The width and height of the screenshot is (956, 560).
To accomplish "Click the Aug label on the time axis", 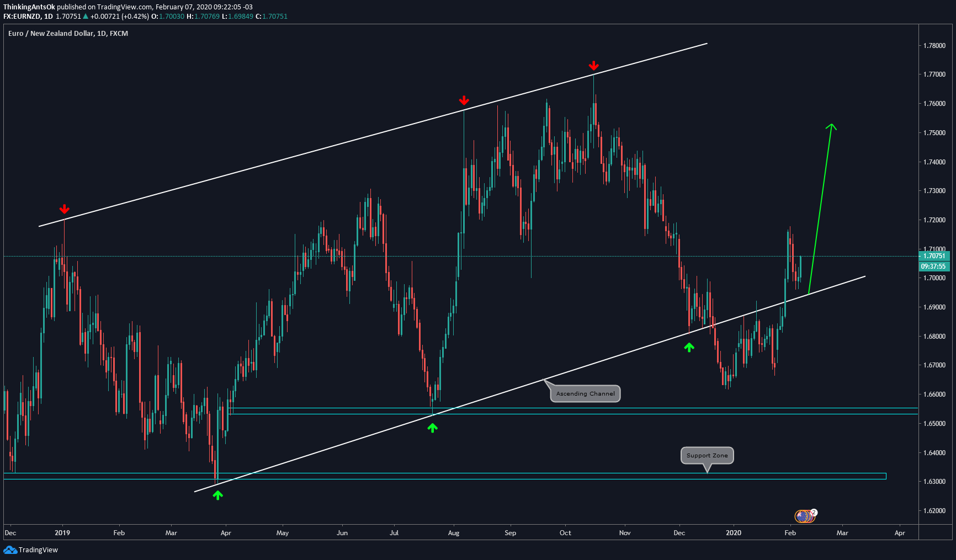I will click(454, 533).
